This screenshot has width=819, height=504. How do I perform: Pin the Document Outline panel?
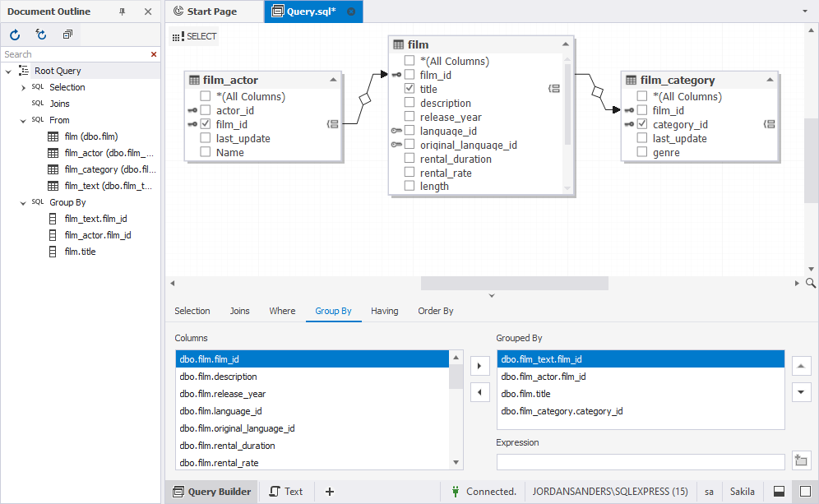[123, 12]
